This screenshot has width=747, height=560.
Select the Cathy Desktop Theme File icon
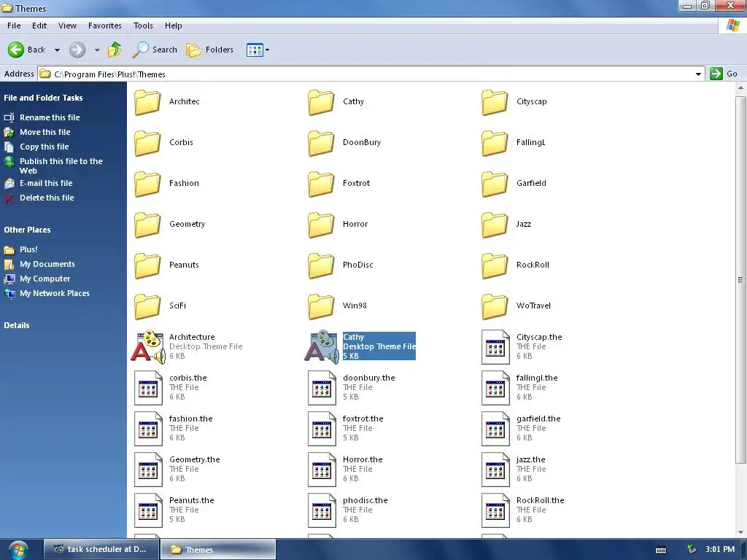tap(322, 347)
